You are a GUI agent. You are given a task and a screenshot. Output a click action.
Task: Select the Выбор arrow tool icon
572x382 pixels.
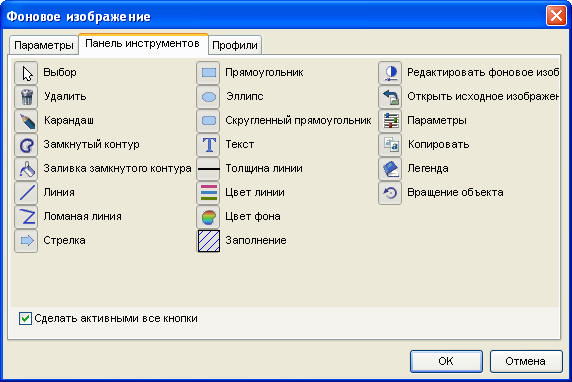[x=26, y=73]
